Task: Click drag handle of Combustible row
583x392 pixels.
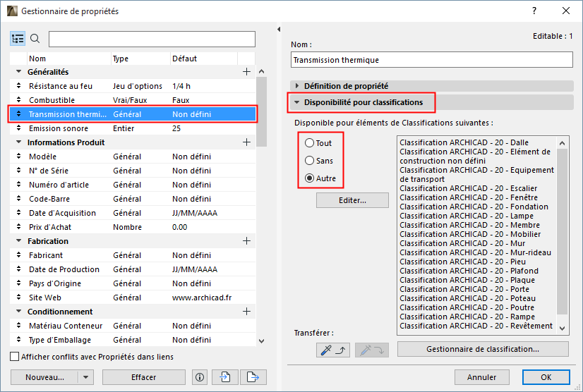Action: (18, 100)
